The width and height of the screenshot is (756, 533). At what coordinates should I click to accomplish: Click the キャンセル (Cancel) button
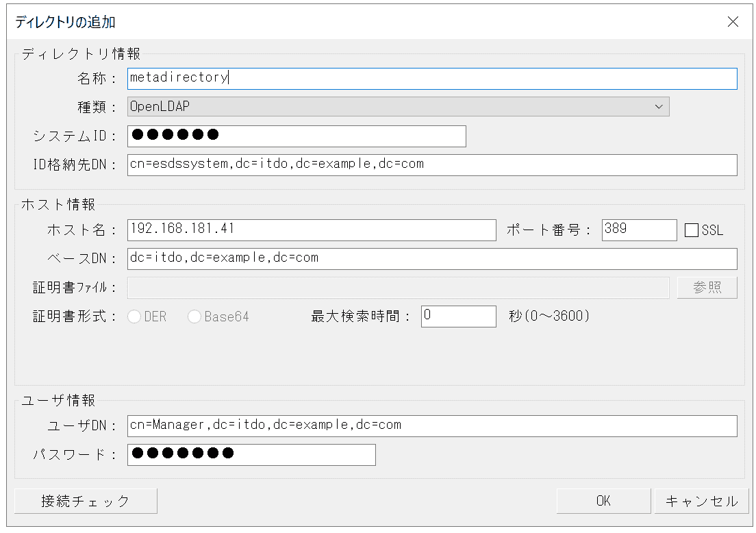(701, 501)
